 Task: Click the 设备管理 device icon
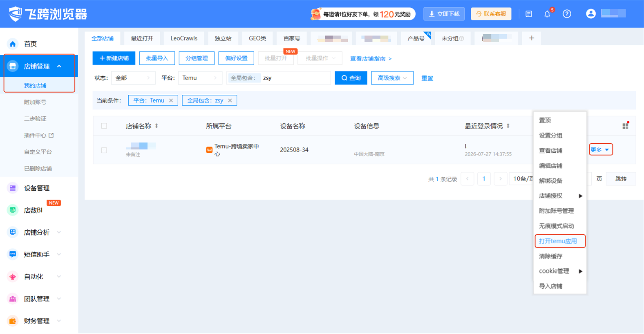[13, 188]
